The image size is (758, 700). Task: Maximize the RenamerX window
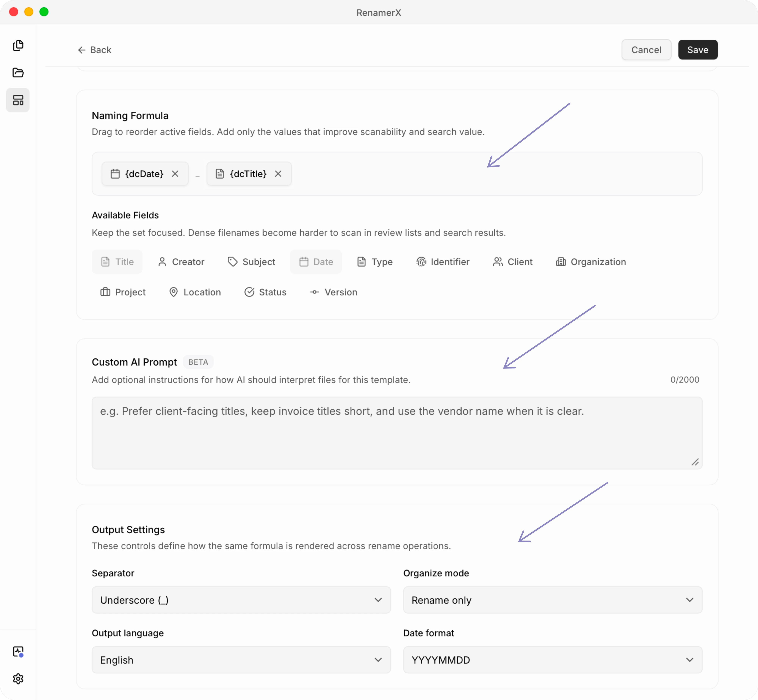point(44,12)
